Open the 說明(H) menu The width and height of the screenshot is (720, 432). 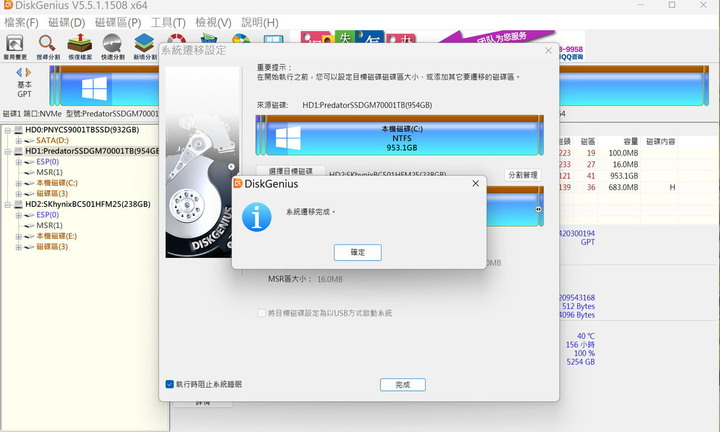(260, 22)
